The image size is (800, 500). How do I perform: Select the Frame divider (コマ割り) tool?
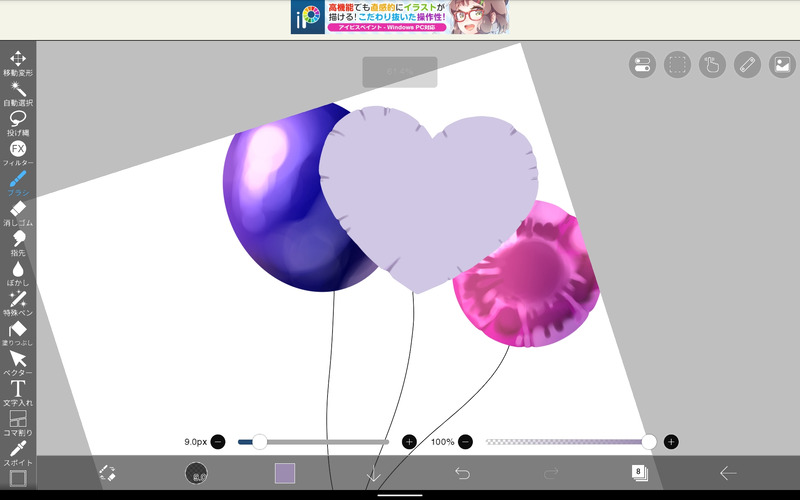pos(18,423)
